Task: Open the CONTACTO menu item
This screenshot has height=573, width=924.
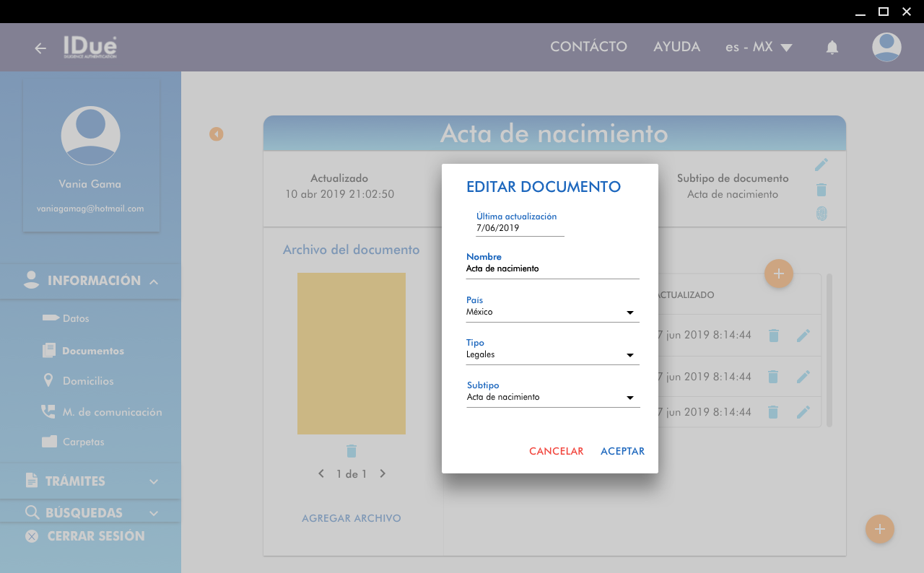Action: tap(588, 47)
